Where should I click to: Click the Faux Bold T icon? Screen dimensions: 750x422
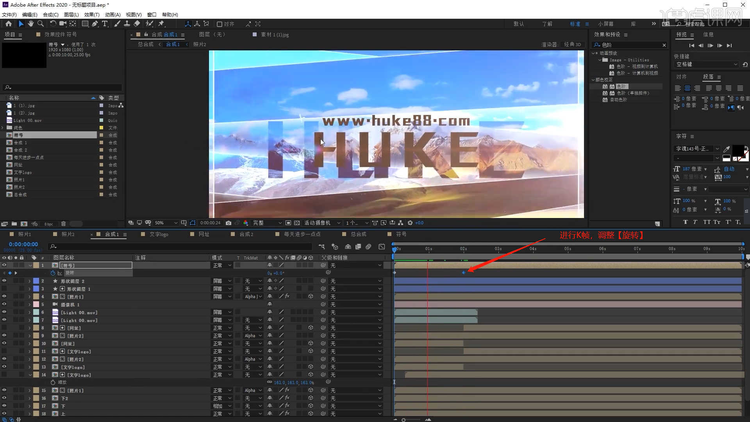tap(685, 222)
